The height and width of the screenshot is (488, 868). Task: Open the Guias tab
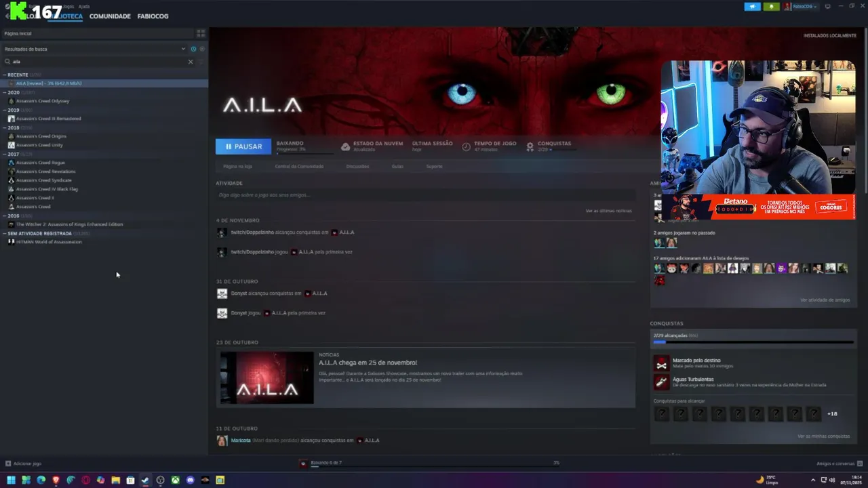pyautogui.click(x=397, y=166)
